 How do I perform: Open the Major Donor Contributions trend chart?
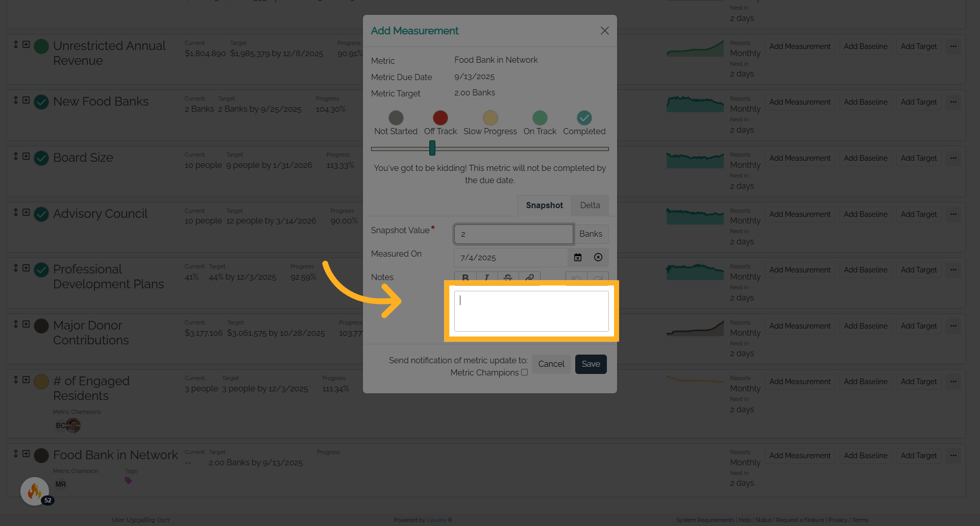click(x=695, y=328)
